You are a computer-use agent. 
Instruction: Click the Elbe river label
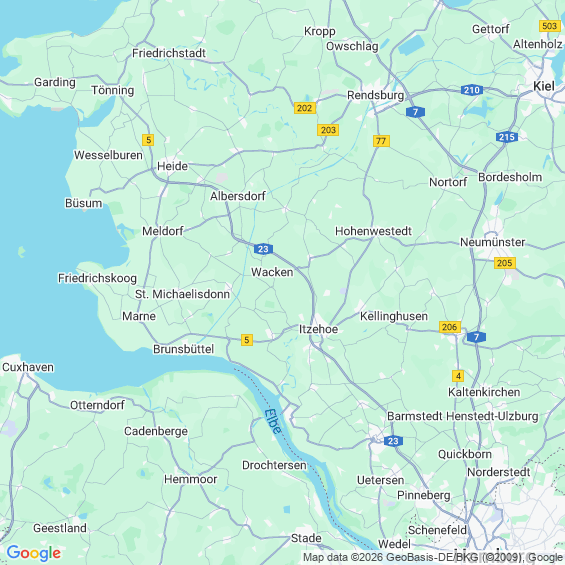273,422
